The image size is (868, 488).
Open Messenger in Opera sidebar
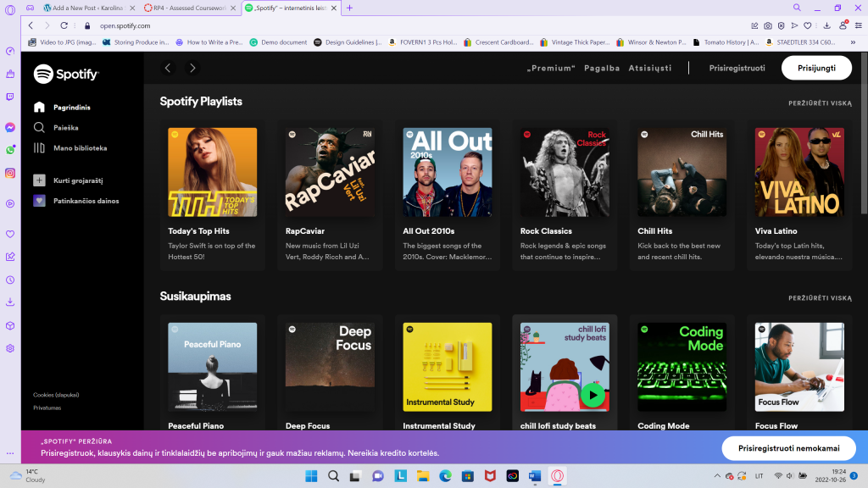pos(10,127)
